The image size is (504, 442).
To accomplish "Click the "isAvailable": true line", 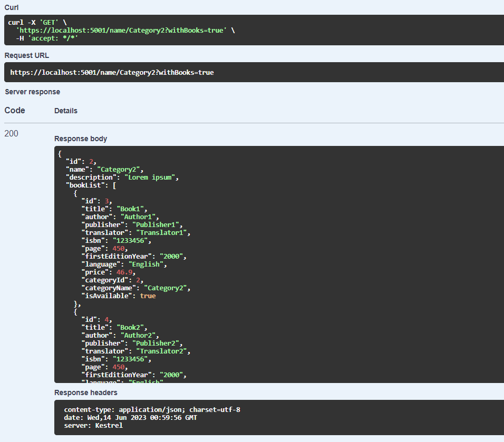I will 119,296.
